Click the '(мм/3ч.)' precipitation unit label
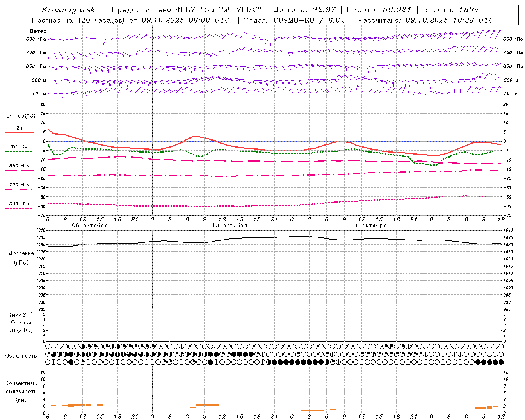This screenshot has height=420, width=525. click(x=21, y=315)
